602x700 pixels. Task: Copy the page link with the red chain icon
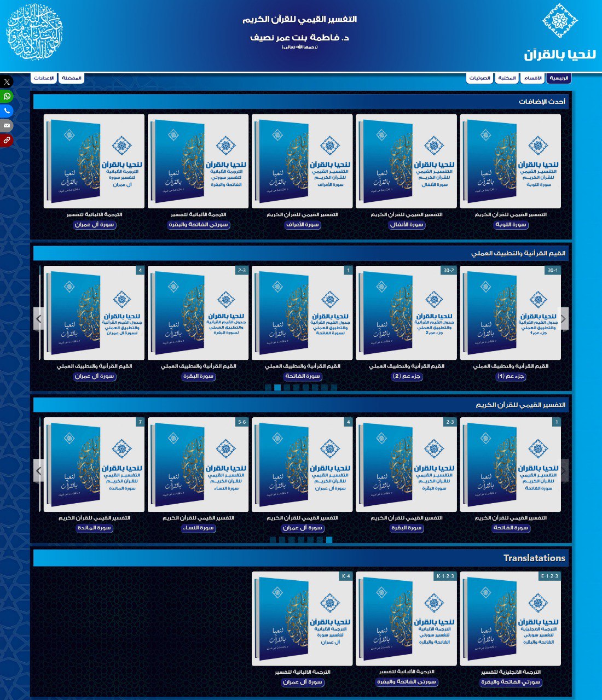[7, 141]
